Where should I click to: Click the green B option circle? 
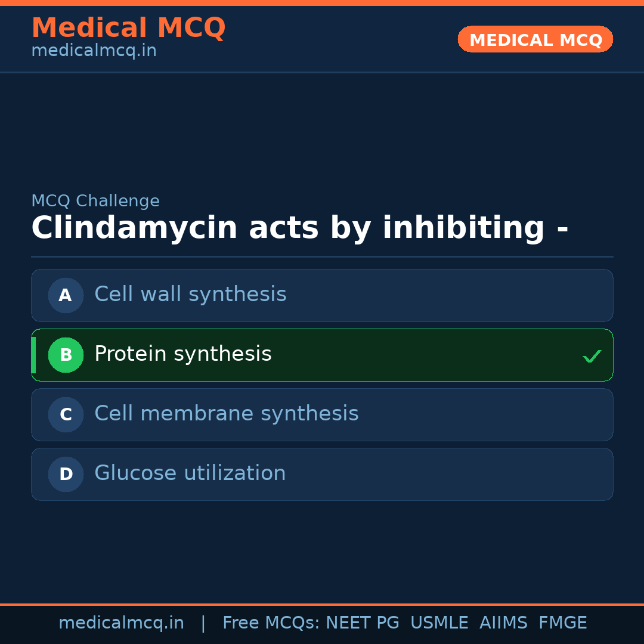(66, 355)
